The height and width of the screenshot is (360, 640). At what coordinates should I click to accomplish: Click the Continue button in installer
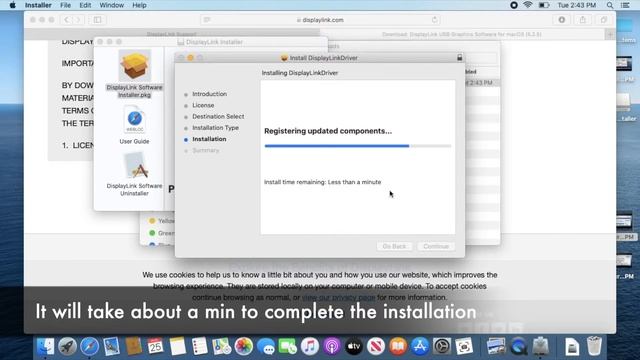(x=436, y=247)
